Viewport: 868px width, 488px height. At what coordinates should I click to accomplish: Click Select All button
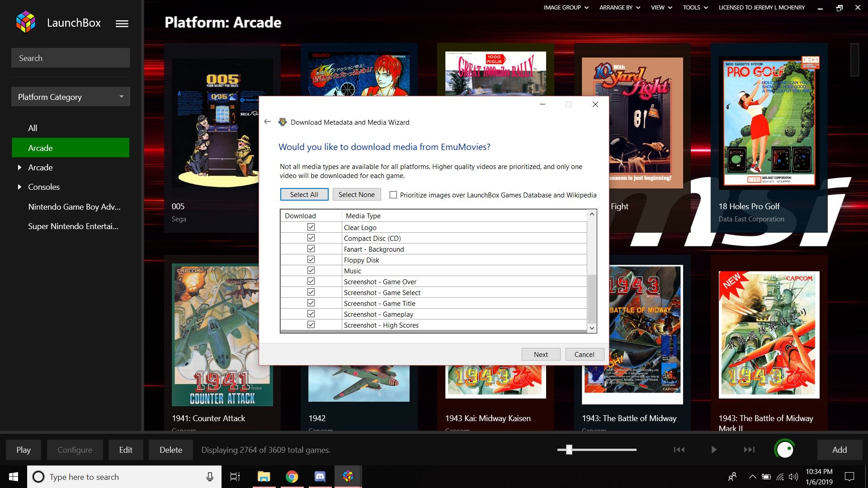pyautogui.click(x=304, y=194)
